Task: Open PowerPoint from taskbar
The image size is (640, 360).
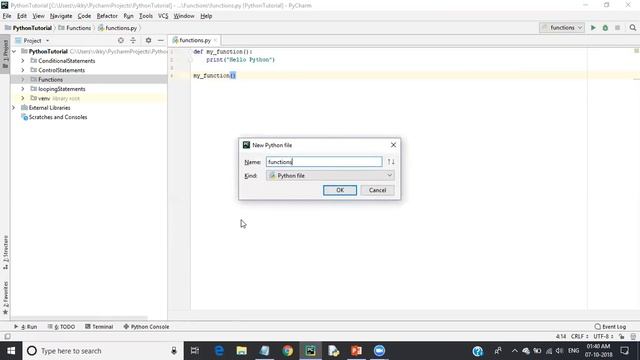Action: click(x=356, y=351)
